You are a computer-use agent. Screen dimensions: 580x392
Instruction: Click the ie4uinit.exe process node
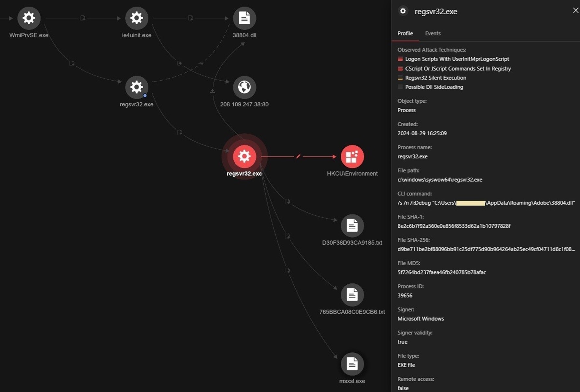coord(136,18)
